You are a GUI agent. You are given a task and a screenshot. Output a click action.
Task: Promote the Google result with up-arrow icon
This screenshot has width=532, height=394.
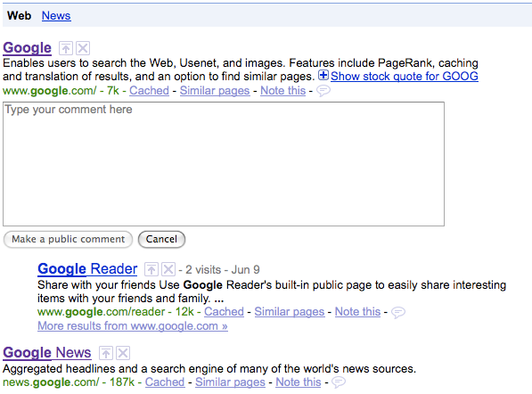pos(66,48)
